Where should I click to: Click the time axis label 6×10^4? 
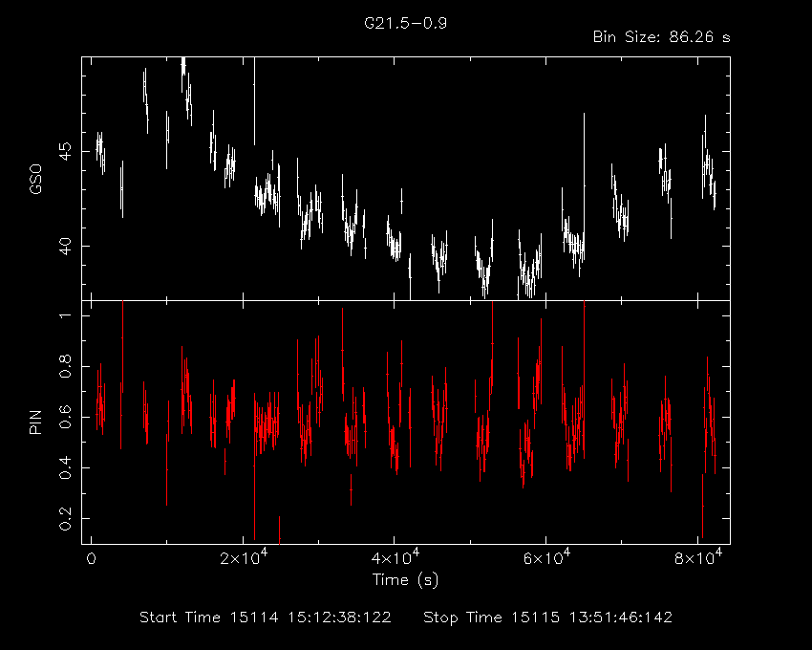(546, 556)
